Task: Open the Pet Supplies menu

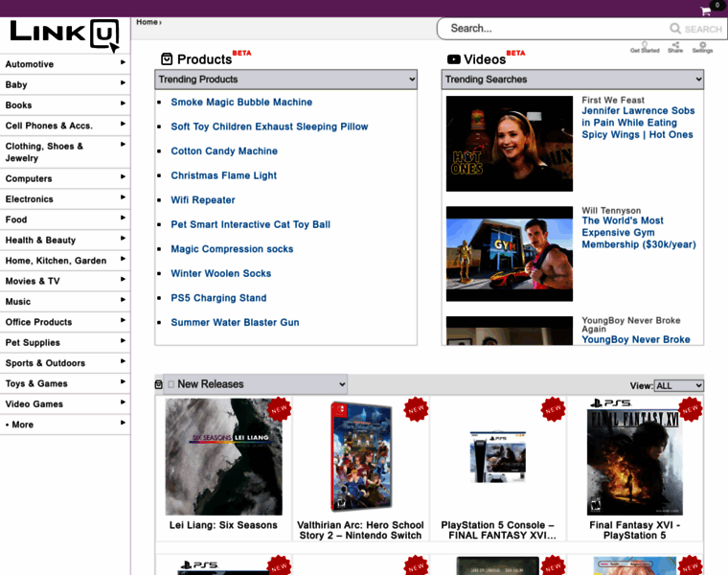Action: coord(65,342)
